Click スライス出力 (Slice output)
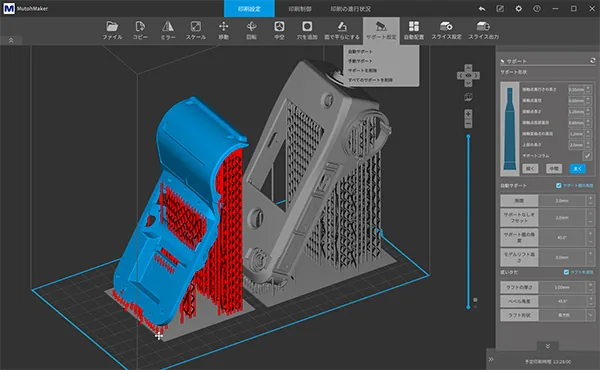 click(483, 30)
